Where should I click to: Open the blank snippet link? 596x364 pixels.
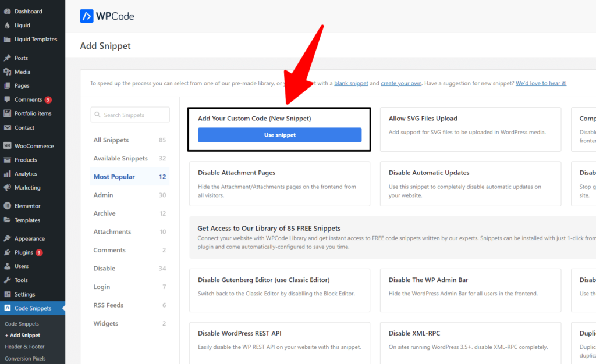click(350, 83)
